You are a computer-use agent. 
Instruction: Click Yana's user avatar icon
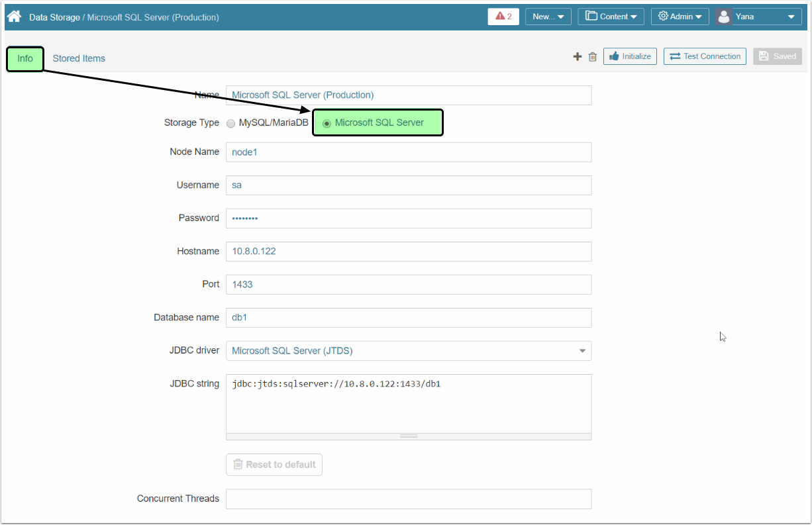[724, 17]
